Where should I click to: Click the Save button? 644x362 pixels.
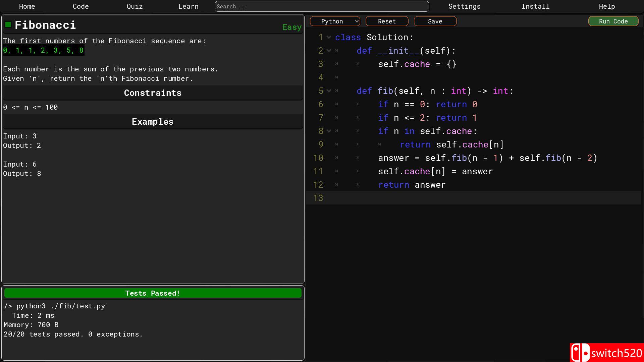click(x=435, y=21)
